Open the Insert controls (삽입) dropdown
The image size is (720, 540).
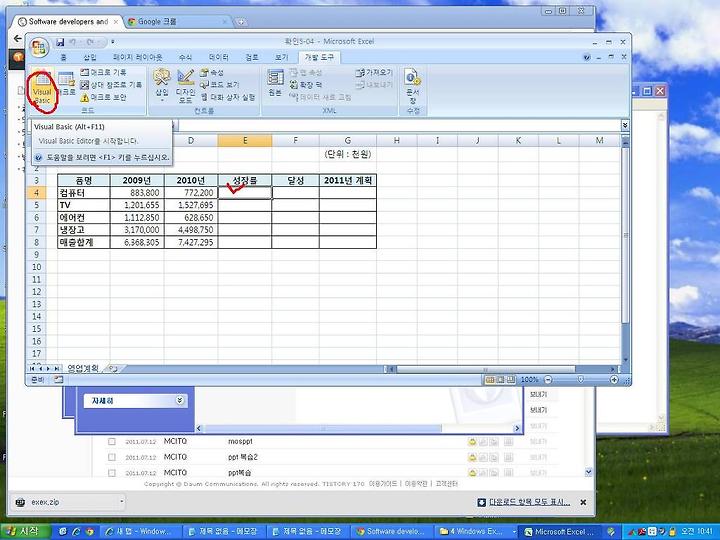pyautogui.click(x=162, y=85)
